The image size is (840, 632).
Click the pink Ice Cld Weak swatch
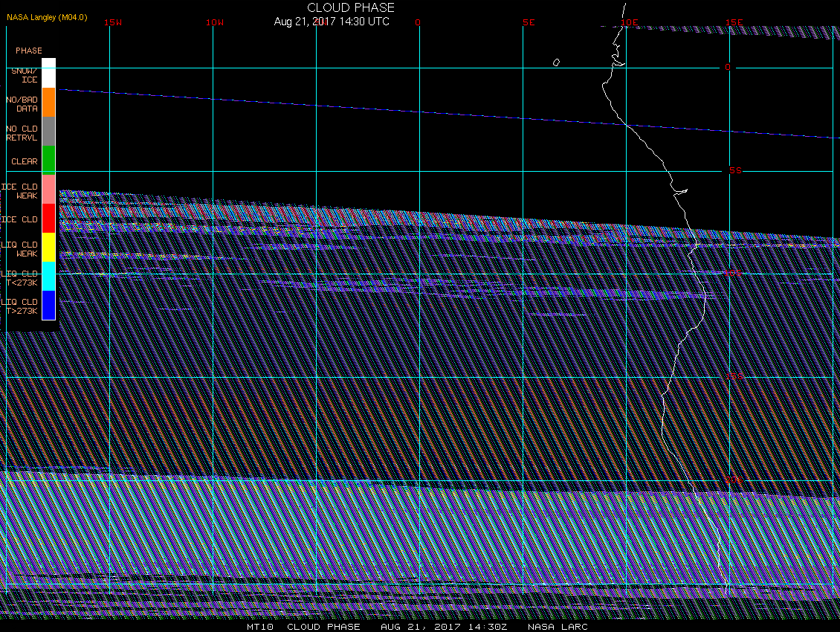pos(49,189)
